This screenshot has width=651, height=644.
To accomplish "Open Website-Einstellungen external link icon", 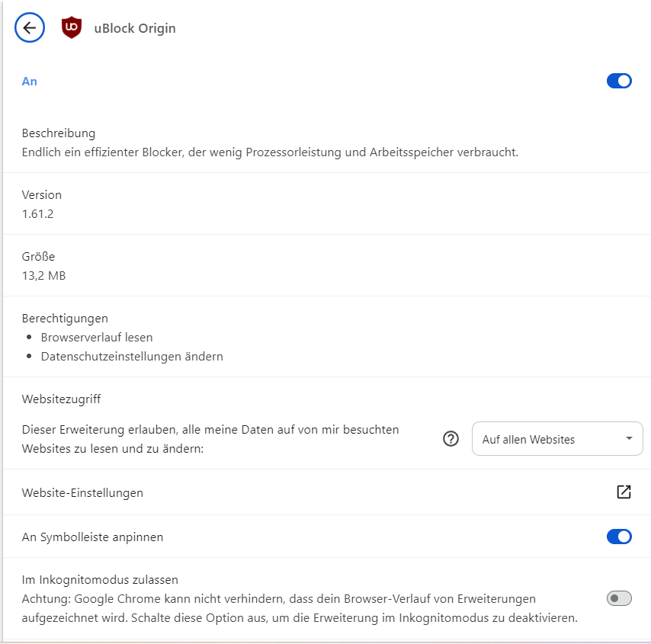I will click(624, 492).
